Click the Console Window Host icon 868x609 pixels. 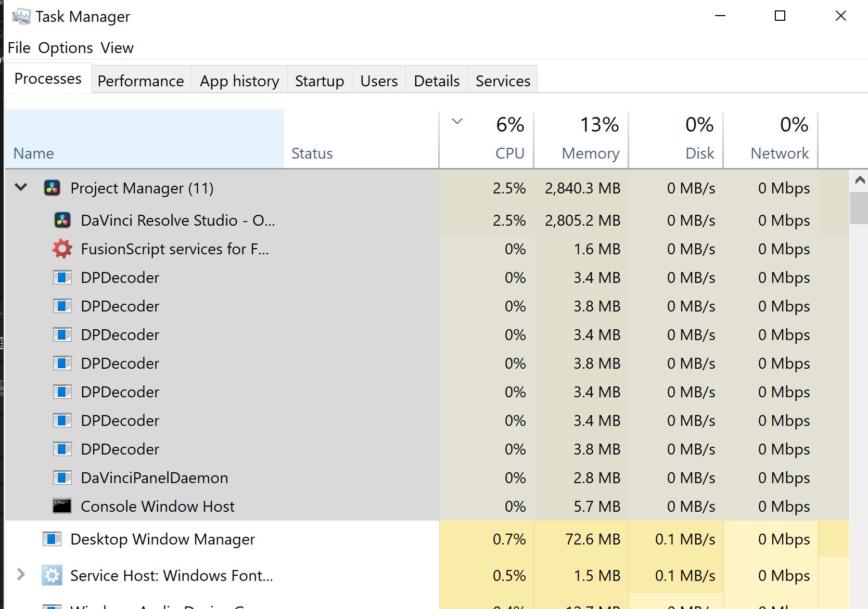coord(62,506)
